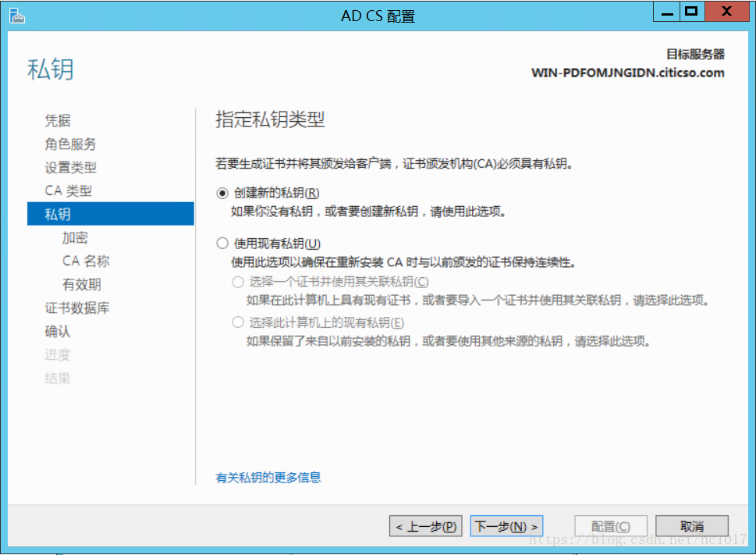Click the AD CS 配置 window title
756x555 pixels.
pos(378,16)
